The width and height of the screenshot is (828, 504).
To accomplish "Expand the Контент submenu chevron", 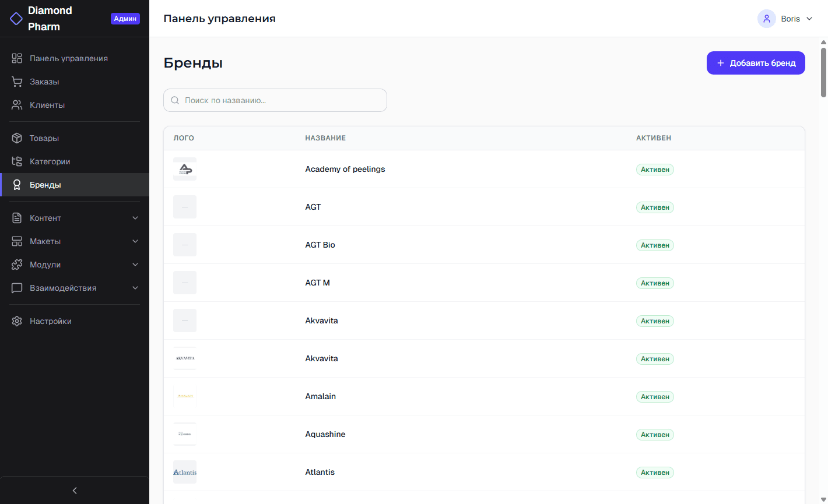I will (135, 218).
